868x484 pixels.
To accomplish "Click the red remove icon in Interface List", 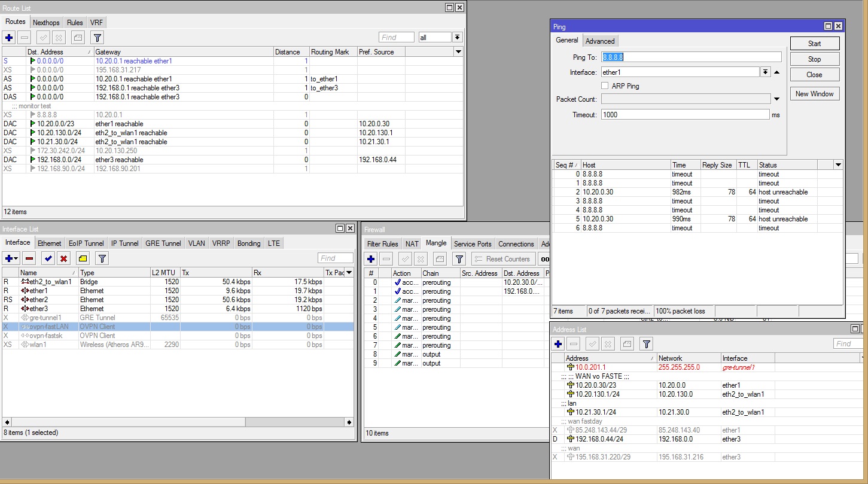I will click(x=29, y=258).
